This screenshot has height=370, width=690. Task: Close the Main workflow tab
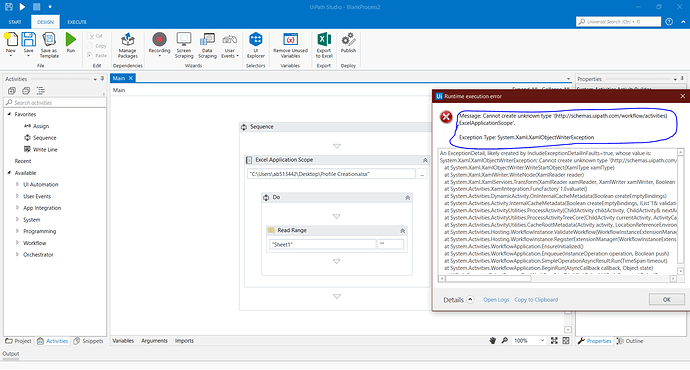pyautogui.click(x=131, y=78)
